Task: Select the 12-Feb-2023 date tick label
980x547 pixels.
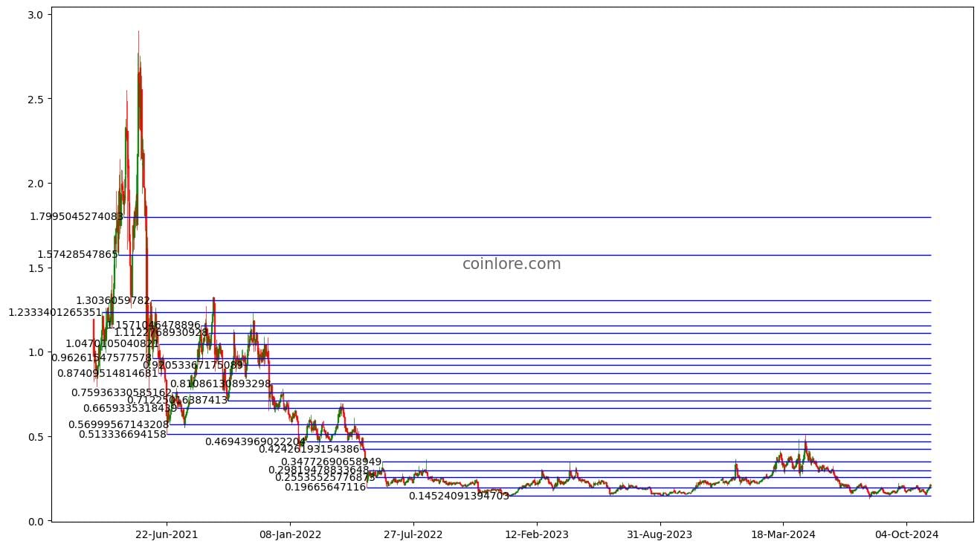Action: click(537, 534)
